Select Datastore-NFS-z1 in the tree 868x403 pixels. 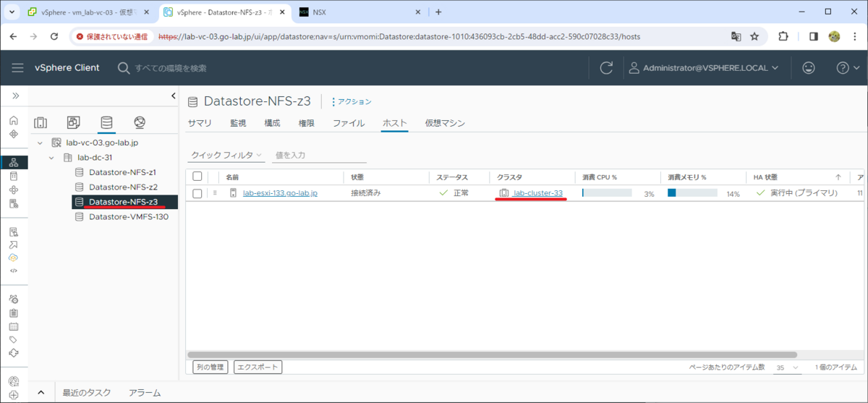pyautogui.click(x=122, y=172)
